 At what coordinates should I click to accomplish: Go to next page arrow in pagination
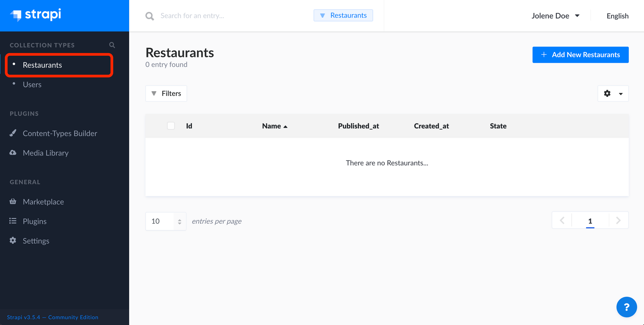(x=618, y=220)
